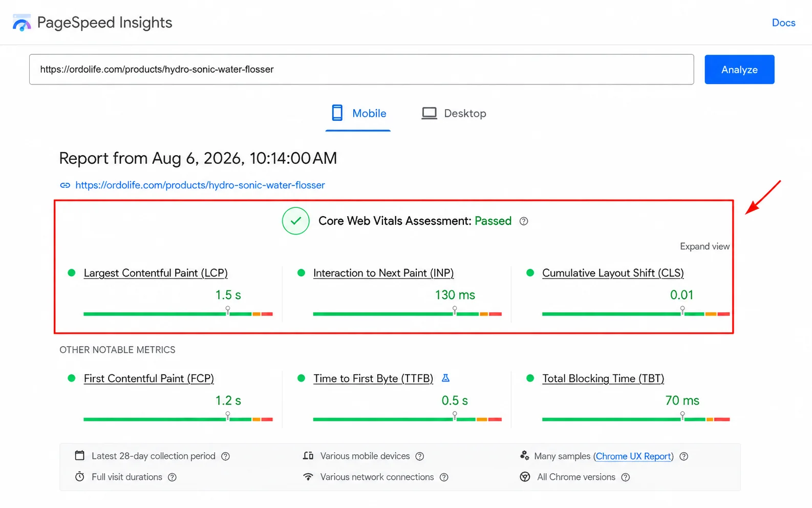The height and width of the screenshot is (508, 812).
Task: Open help for All Chrome versions
Action: pyautogui.click(x=625, y=477)
